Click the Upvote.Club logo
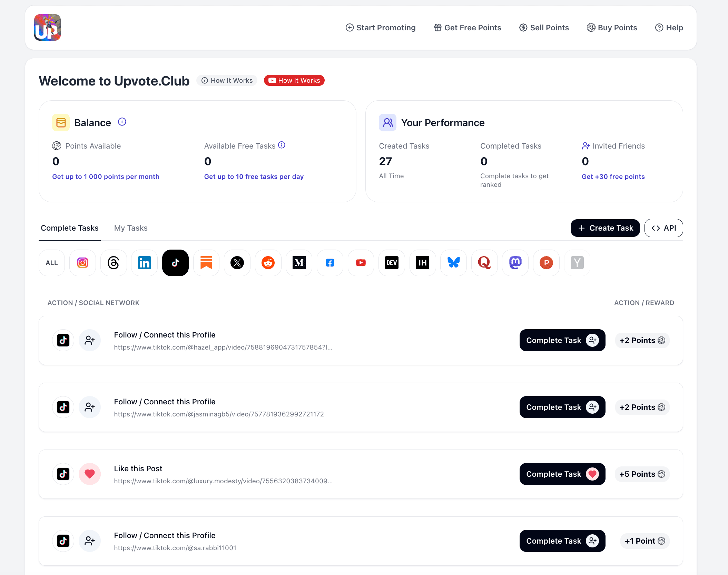 [x=48, y=28]
